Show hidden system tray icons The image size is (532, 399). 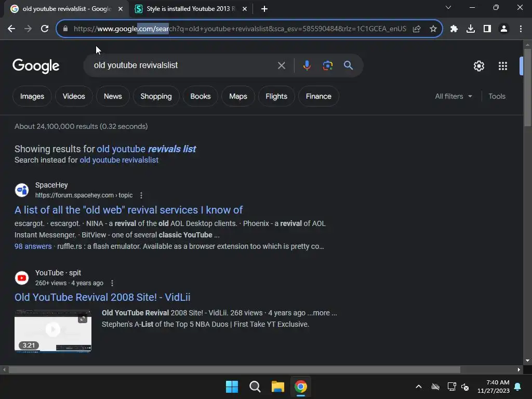(419, 387)
